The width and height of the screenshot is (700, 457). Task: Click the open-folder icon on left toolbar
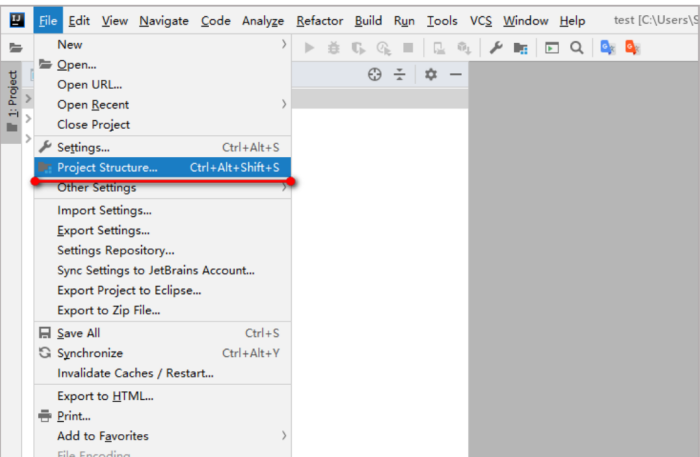(16, 47)
